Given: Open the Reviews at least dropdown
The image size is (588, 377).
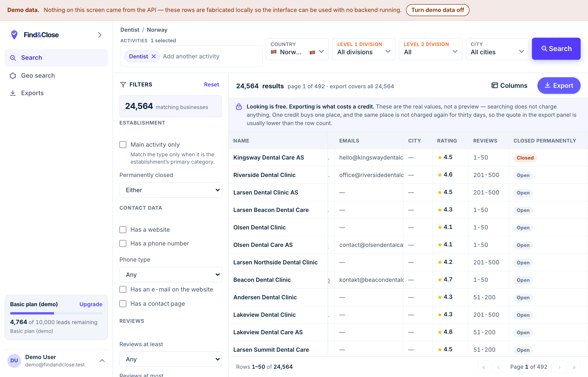Looking at the screenshot, I should (170, 359).
